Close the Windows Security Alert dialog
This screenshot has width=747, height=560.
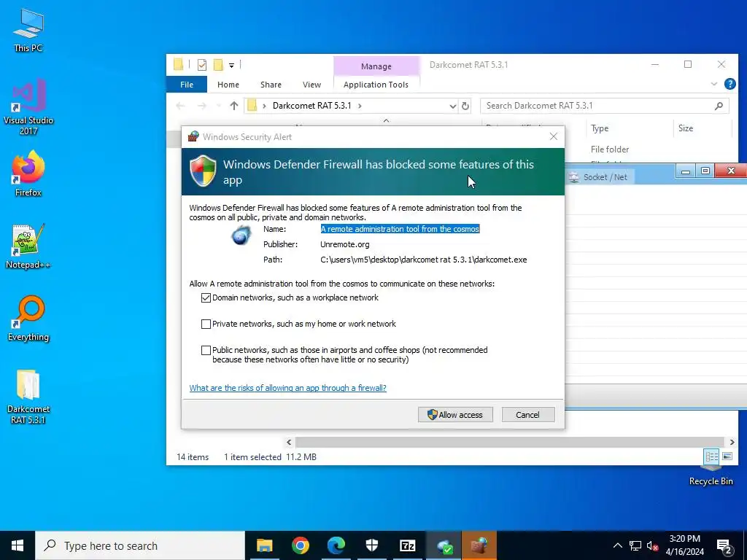point(553,136)
